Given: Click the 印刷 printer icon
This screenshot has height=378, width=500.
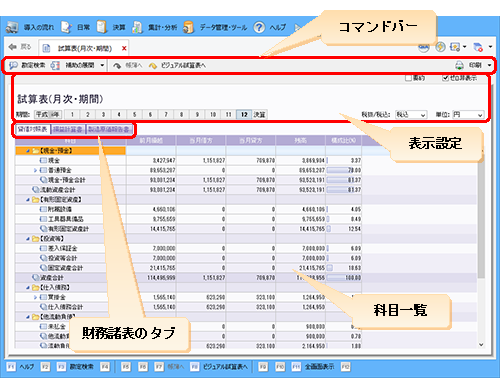Looking at the screenshot, I should click(x=459, y=65).
